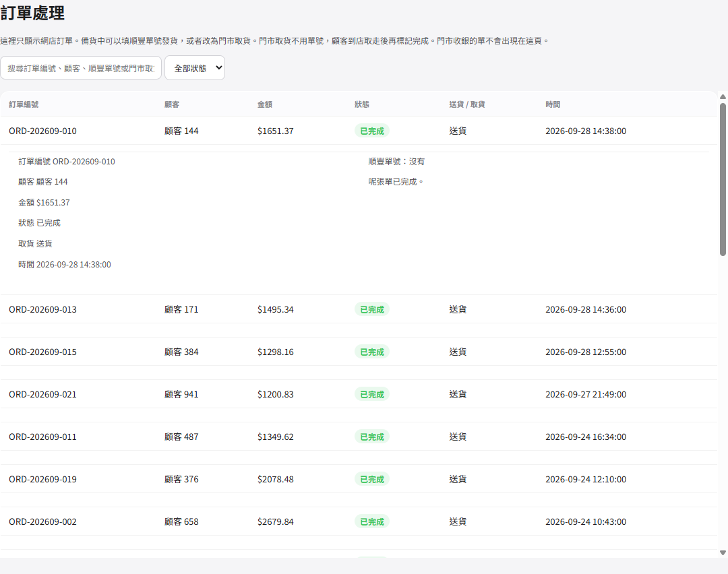Click the scrollbar up arrow
The height and width of the screenshot is (574, 728).
[x=723, y=96]
